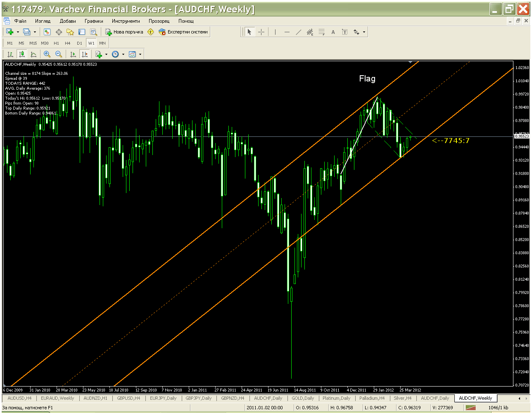
Task: Open the Navigator folder-star icon
Action: [x=70, y=32]
